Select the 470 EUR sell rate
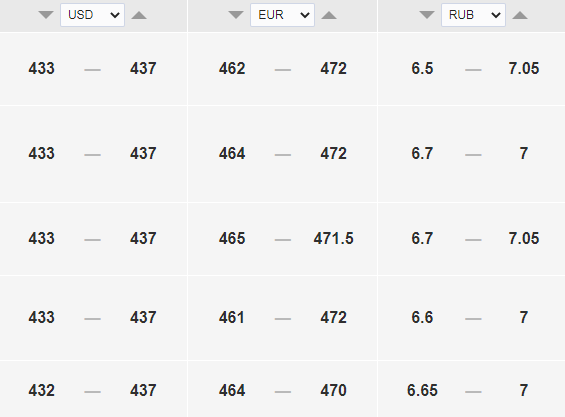 pos(334,390)
